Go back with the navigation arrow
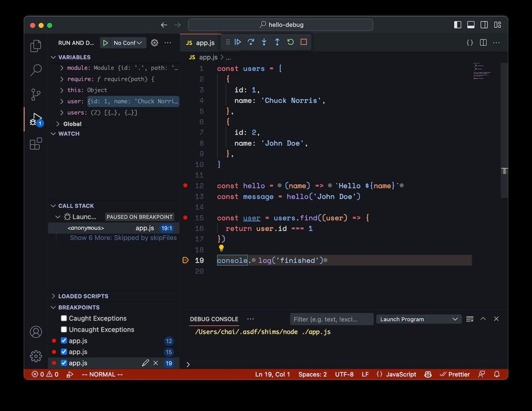The image size is (532, 411). [x=164, y=25]
